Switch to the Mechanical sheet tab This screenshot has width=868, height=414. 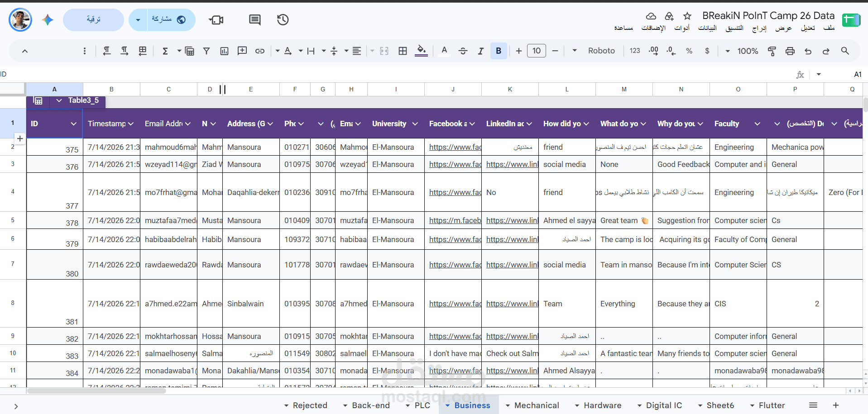coord(532,405)
